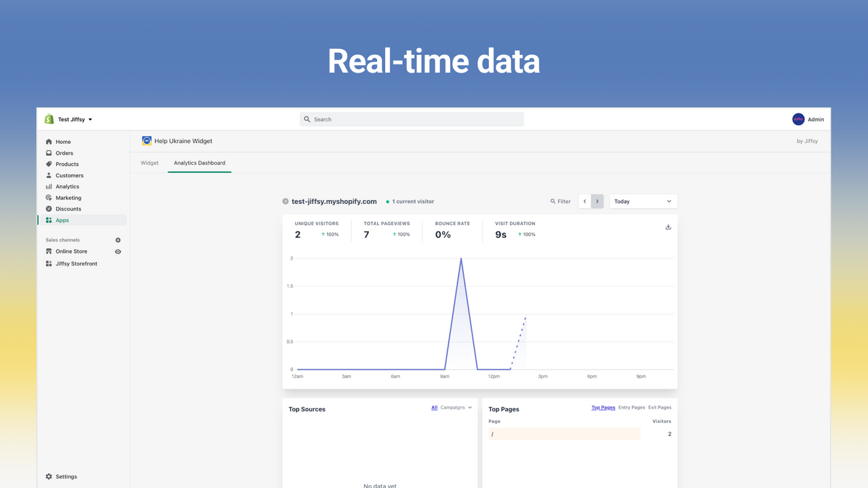Open the Today date range dropdown
The width and height of the screenshot is (868, 488).
click(643, 201)
